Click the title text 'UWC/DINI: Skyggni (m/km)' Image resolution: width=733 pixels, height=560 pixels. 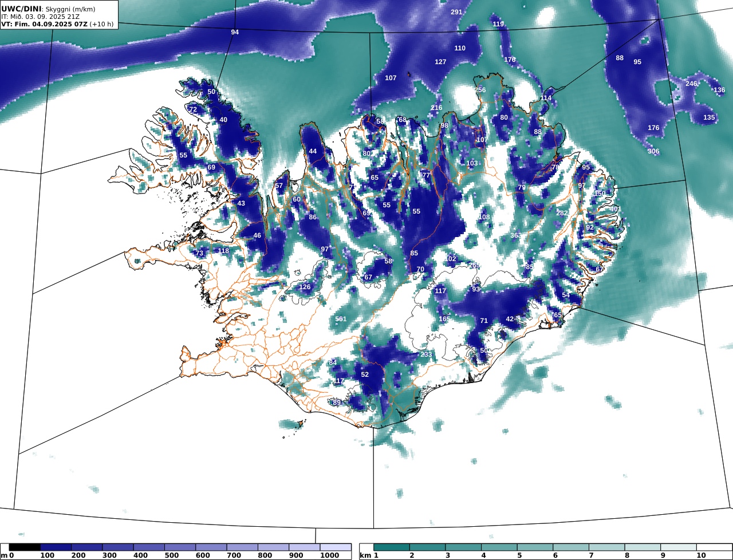coord(48,9)
